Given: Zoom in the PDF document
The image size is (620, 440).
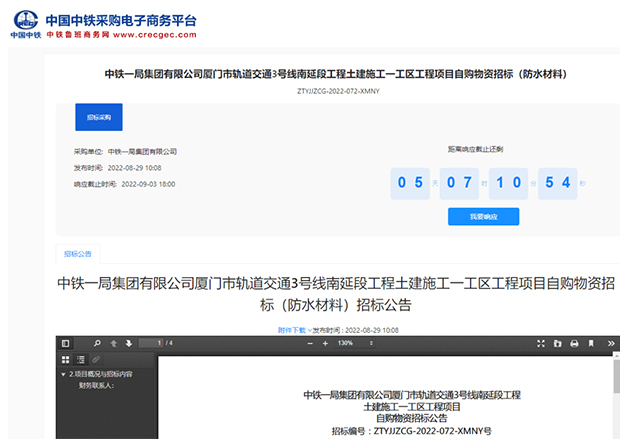Looking at the screenshot, I should pyautogui.click(x=325, y=344).
